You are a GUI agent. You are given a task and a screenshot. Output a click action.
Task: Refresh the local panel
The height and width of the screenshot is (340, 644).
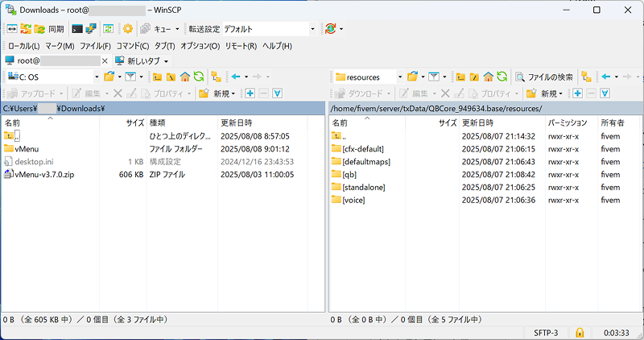tap(199, 77)
